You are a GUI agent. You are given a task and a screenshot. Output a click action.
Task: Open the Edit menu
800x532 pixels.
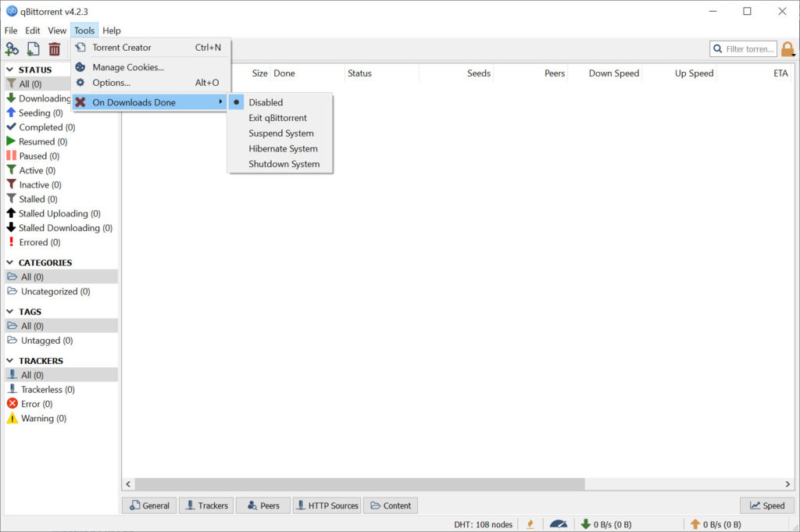(33, 30)
